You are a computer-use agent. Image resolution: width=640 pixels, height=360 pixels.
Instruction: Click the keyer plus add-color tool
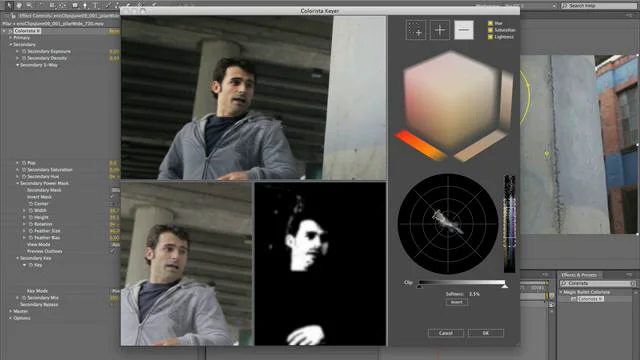coord(440,30)
